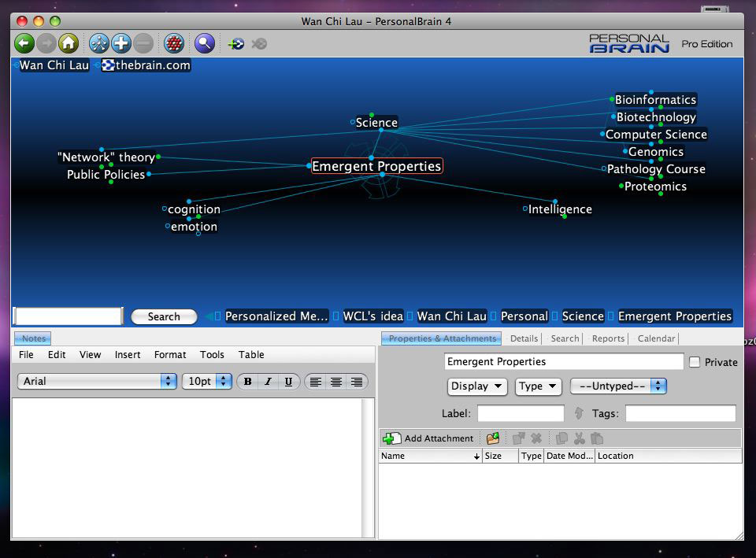
Task: Click the arrow icon beside Tags
Action: coord(579,413)
